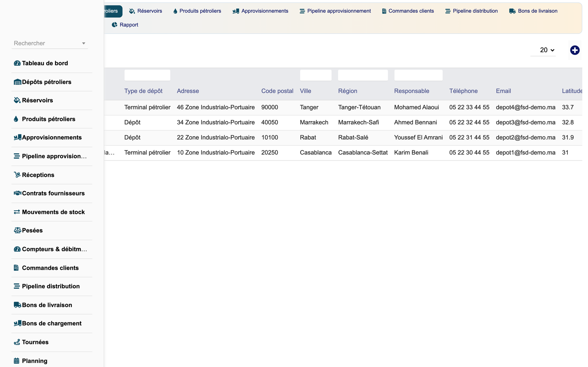The height and width of the screenshot is (367, 588).
Task: Sort by Latitude column header
Action: (572, 91)
